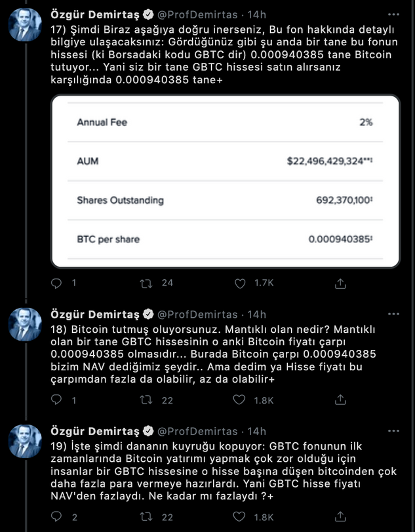Retweet tweet 19 about GBTC premium
This screenshot has height=532, width=415.
pyautogui.click(x=149, y=517)
